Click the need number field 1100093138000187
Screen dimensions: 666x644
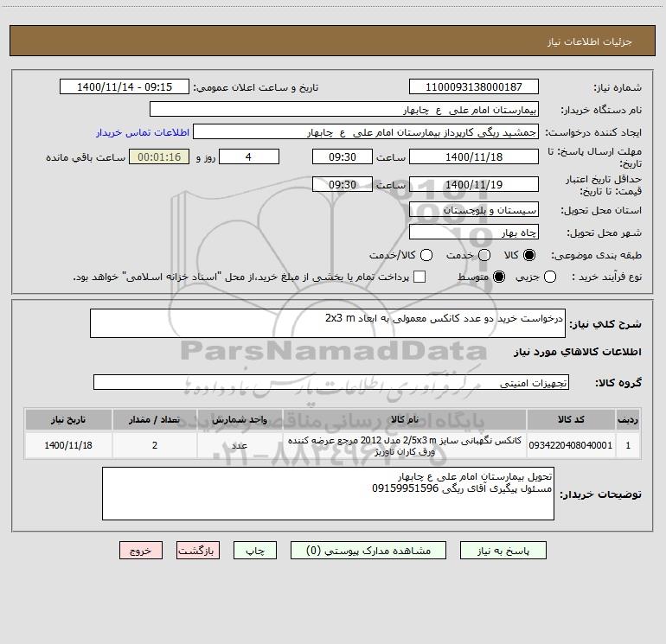click(x=474, y=86)
